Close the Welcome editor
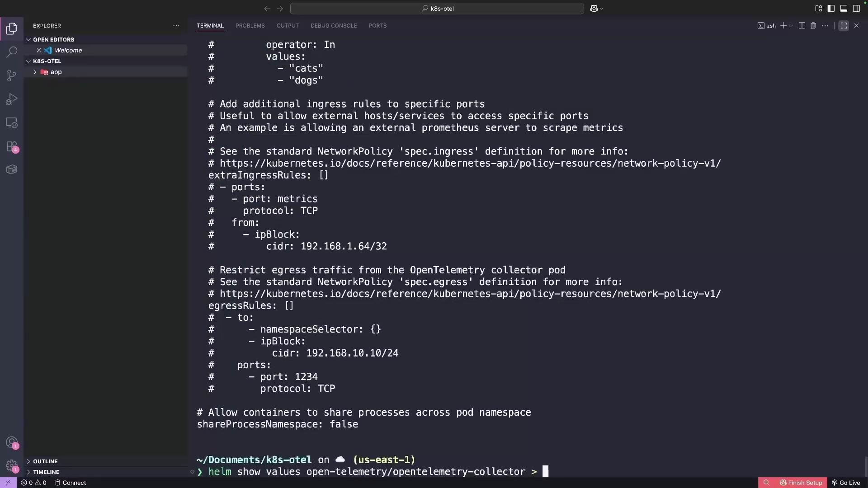868x488 pixels. click(x=39, y=50)
